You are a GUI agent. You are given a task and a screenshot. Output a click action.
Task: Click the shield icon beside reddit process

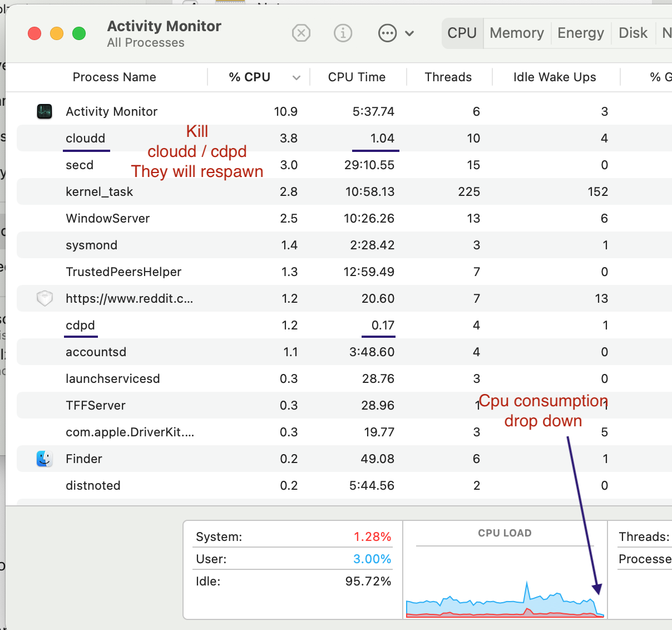coord(45,298)
